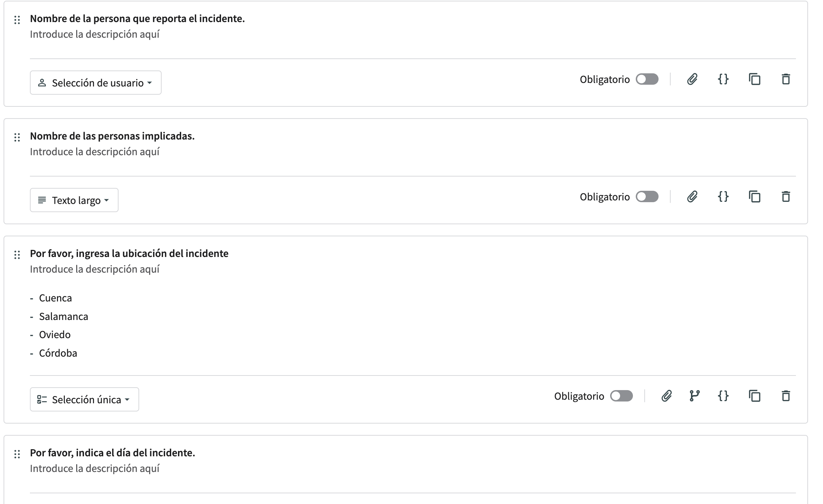Duplicate the 'ubicación del incidente' question
This screenshot has height=504, width=823.
[x=755, y=396]
